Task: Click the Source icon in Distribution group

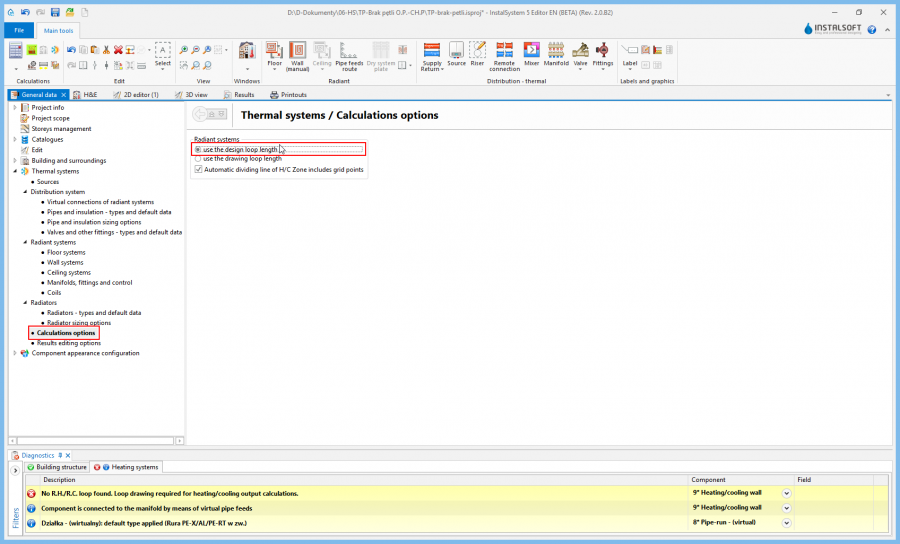Action: click(456, 54)
